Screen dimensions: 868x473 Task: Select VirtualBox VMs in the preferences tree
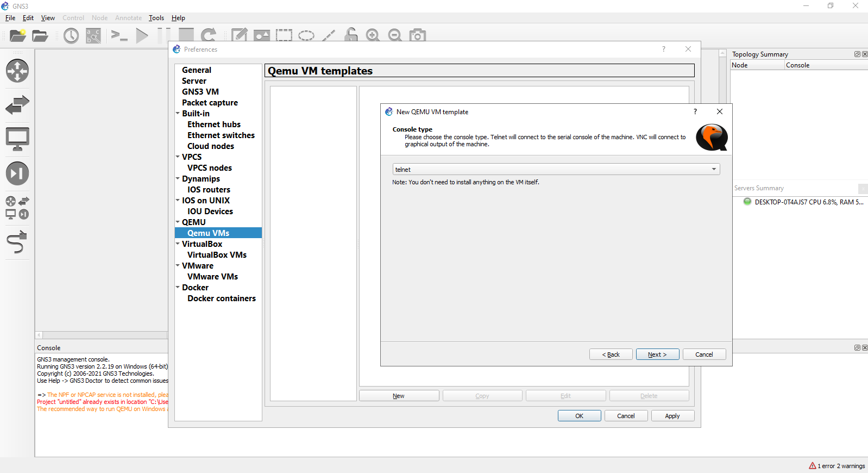point(217,254)
